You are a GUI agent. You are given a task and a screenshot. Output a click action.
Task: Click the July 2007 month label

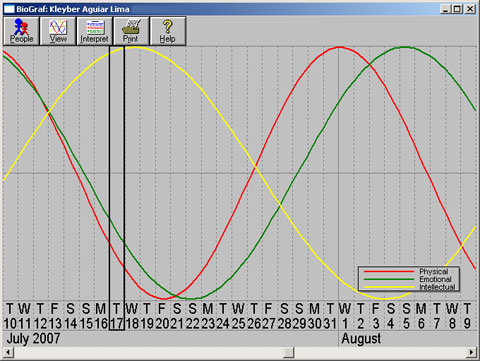coord(33,339)
